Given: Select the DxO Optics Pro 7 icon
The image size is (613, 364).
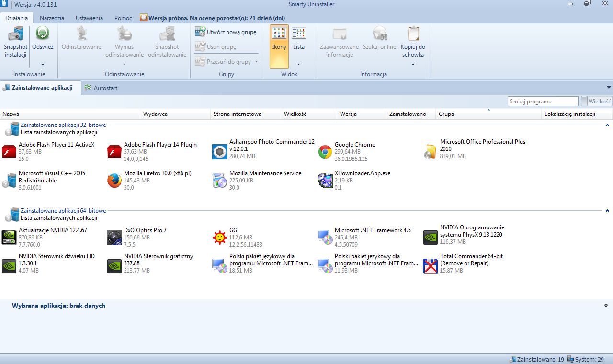Looking at the screenshot, I should (x=114, y=238).
